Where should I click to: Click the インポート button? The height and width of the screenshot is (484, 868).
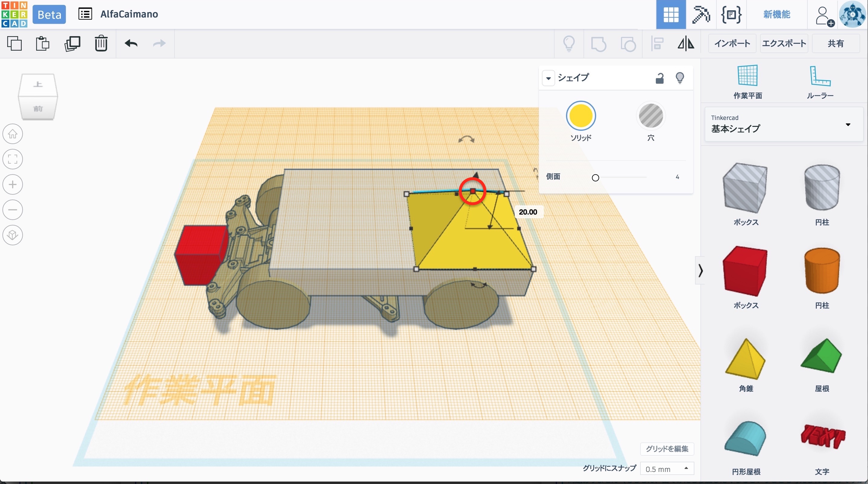732,43
